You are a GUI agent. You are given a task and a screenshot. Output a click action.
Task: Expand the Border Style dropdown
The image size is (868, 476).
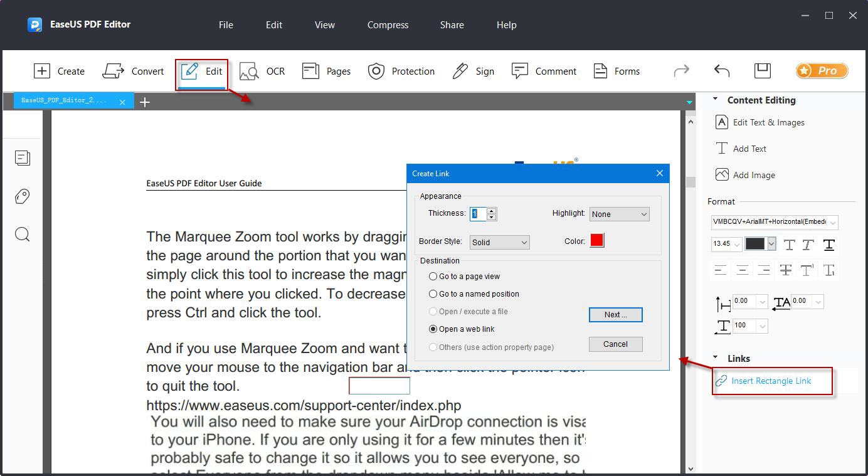click(x=499, y=242)
